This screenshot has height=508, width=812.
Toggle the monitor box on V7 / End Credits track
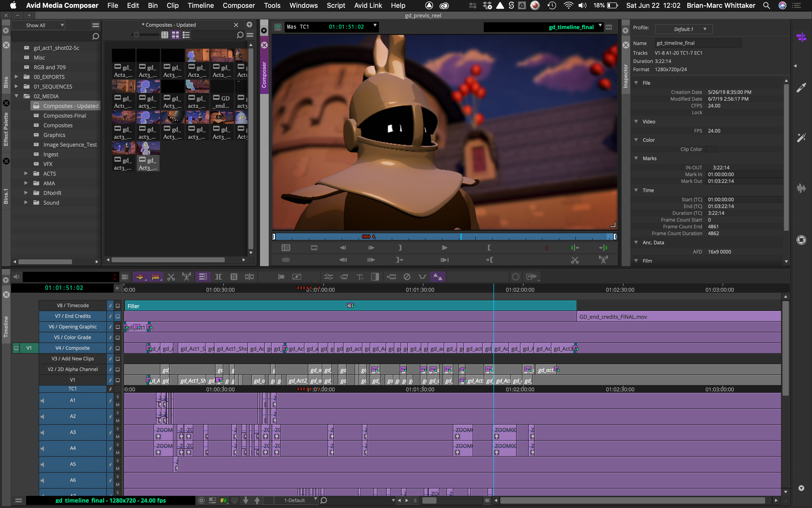tap(118, 317)
